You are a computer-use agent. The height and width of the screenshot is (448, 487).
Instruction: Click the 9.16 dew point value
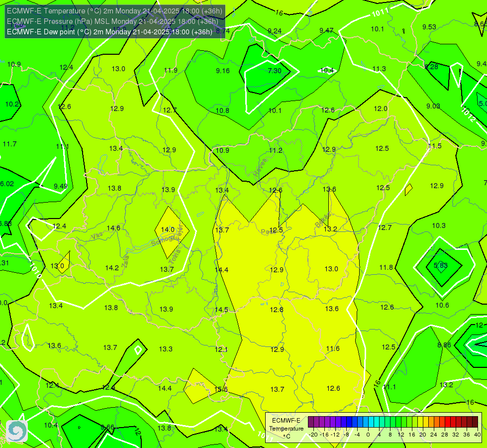pos(223,71)
